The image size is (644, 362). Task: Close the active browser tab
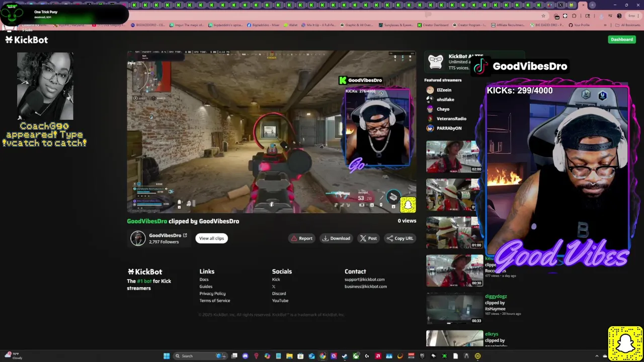[583, 5]
